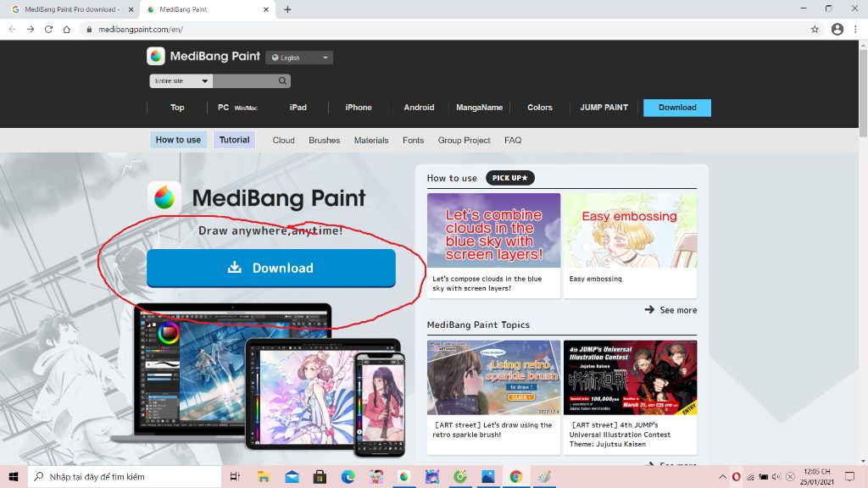
Task: Select the Top nav item
Action: click(x=177, y=108)
